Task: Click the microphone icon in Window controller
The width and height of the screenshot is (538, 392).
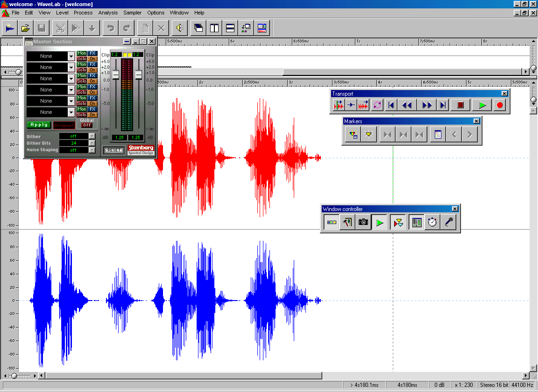Action: tap(449, 223)
